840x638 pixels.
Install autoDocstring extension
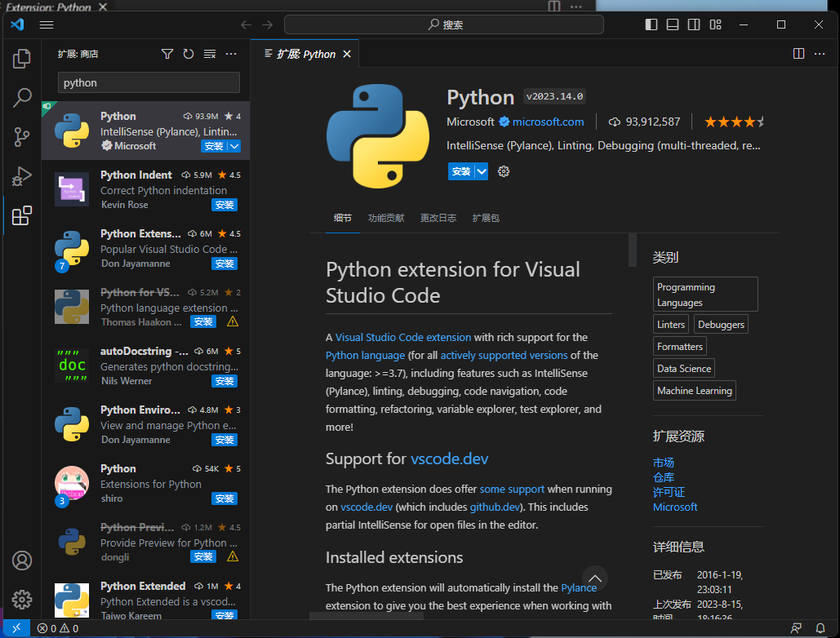(x=224, y=381)
